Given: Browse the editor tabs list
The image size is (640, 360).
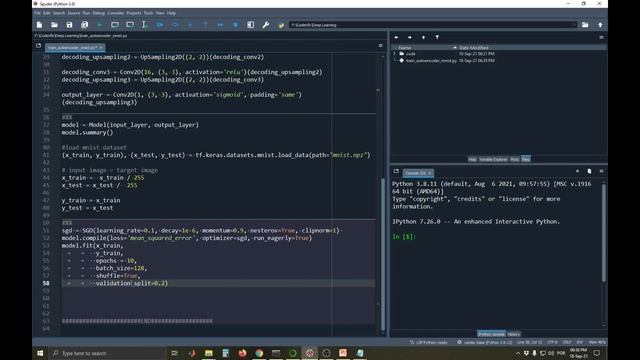Looking at the screenshot, I should [38, 46].
